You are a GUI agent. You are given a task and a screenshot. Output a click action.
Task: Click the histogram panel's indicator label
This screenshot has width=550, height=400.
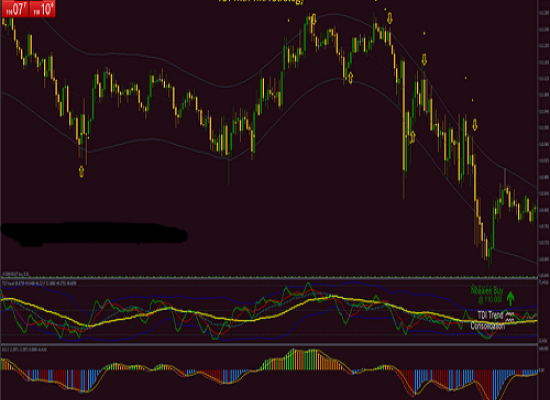pos(25,349)
